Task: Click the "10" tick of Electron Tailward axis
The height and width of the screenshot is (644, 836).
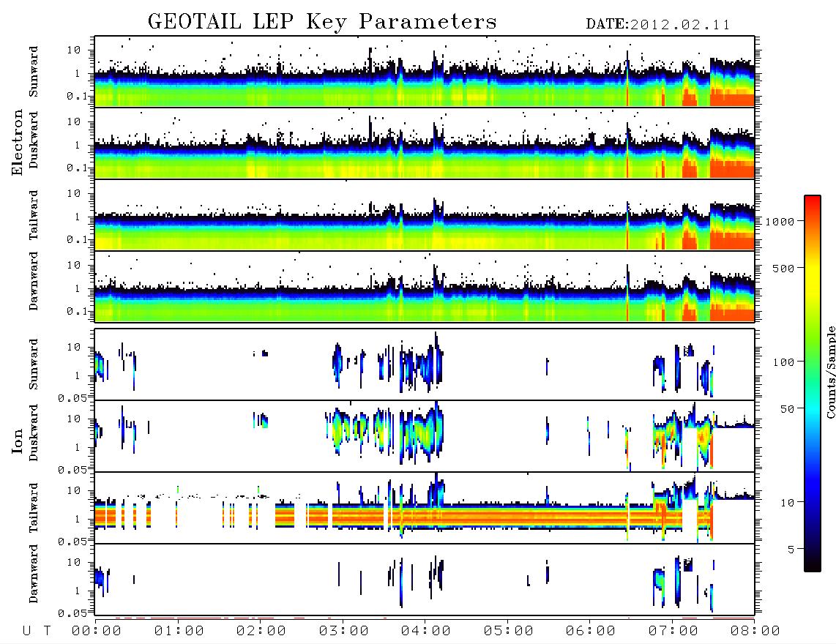Action: (x=74, y=193)
